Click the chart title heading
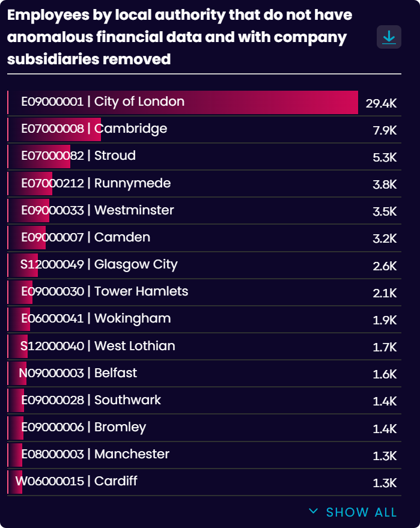 click(180, 37)
